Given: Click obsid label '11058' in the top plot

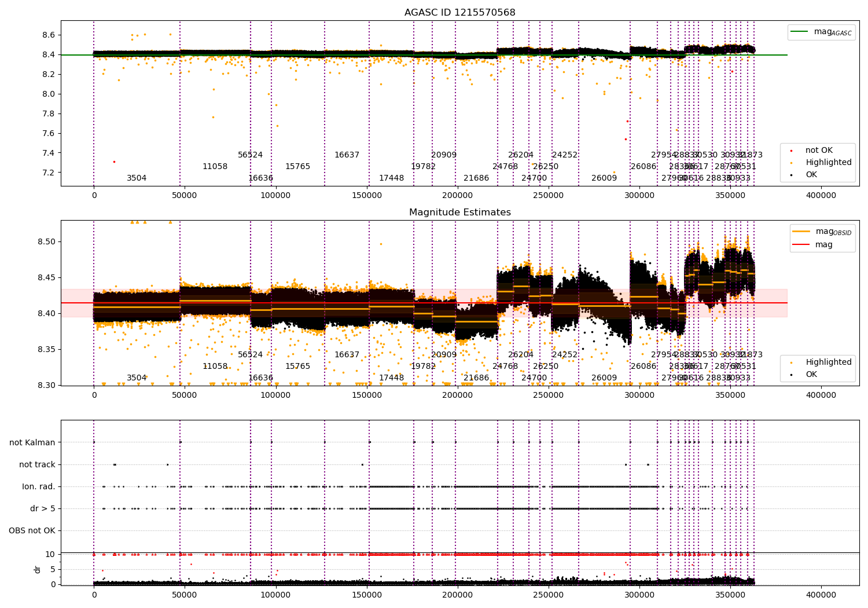Looking at the screenshot, I should coord(215,167).
